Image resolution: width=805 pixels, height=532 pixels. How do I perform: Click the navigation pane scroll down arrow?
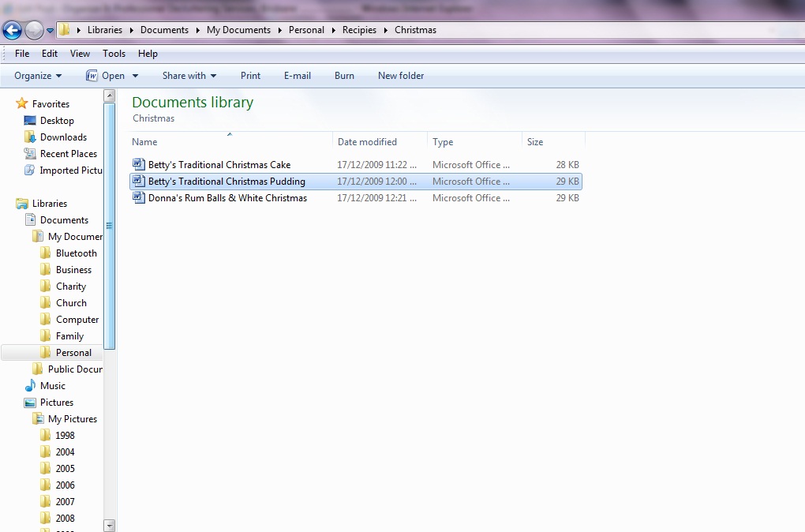(110, 525)
